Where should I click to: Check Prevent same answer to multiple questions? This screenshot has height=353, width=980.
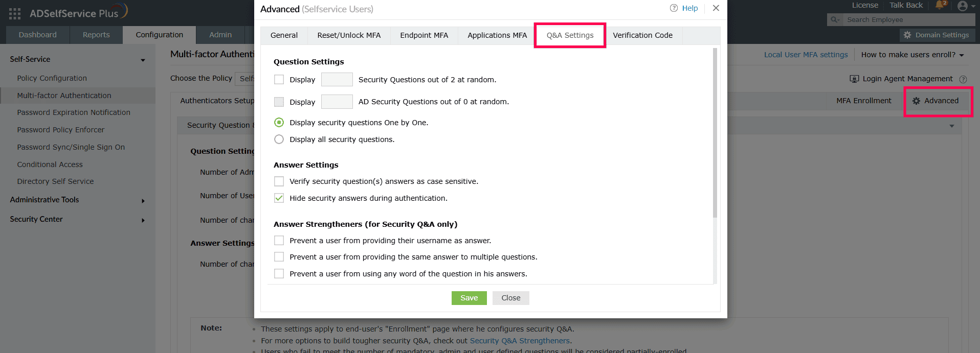coord(279,257)
